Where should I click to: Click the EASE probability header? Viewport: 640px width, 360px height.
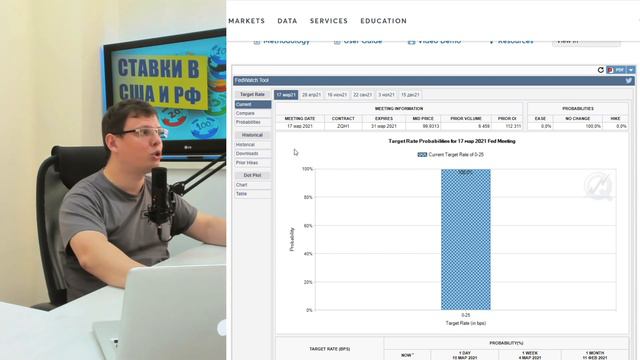[x=540, y=118]
